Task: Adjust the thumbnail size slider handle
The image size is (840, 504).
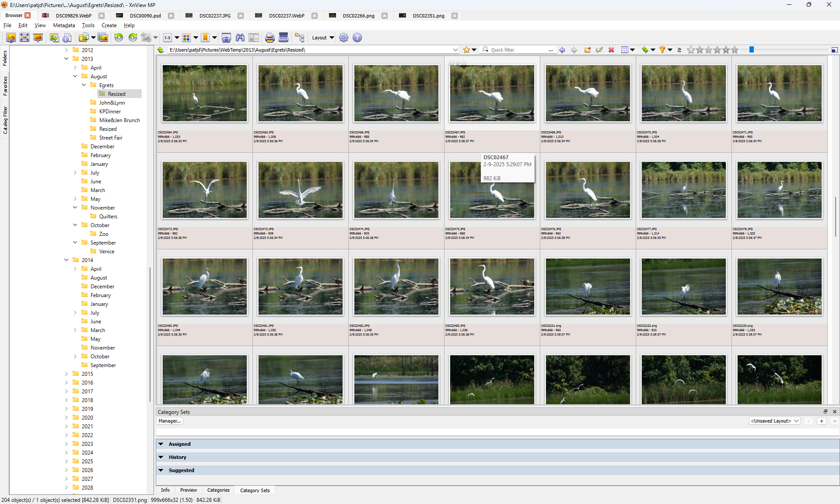Action: click(x=752, y=50)
